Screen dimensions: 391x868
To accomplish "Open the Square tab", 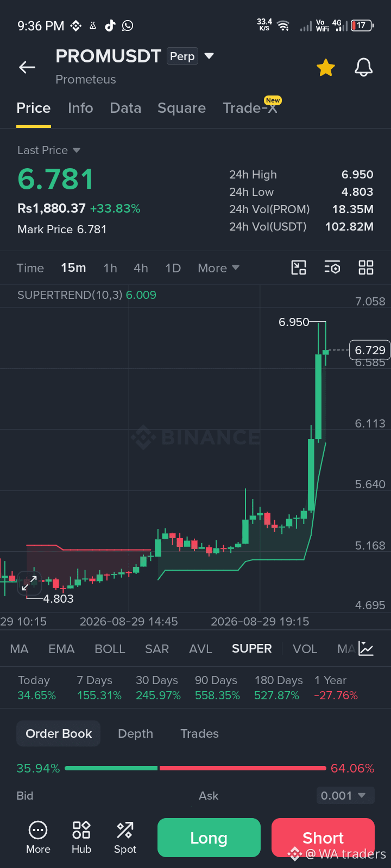I will click(x=181, y=108).
